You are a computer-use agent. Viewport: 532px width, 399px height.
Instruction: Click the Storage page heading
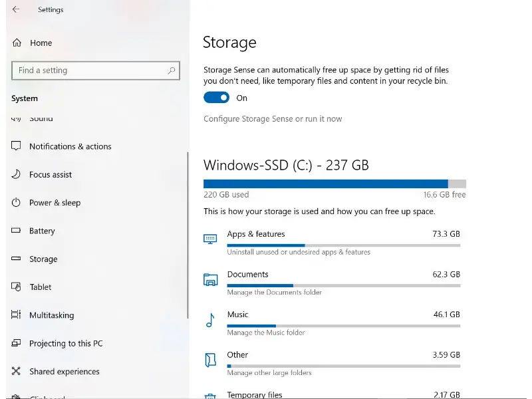point(229,43)
